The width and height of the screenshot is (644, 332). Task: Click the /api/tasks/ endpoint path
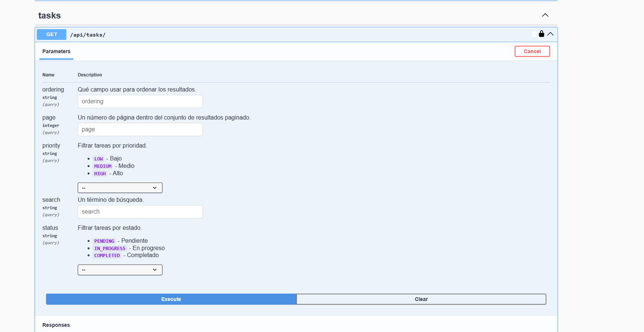(88, 35)
